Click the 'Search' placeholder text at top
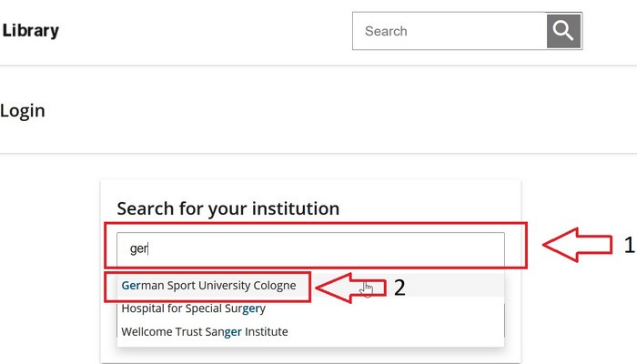This screenshot has height=364, width=637. click(x=386, y=31)
